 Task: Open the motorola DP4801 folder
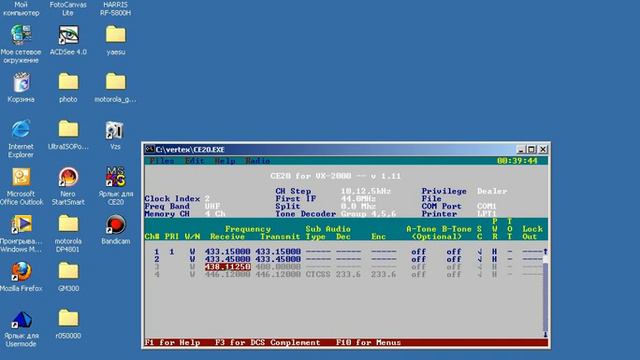(68, 233)
